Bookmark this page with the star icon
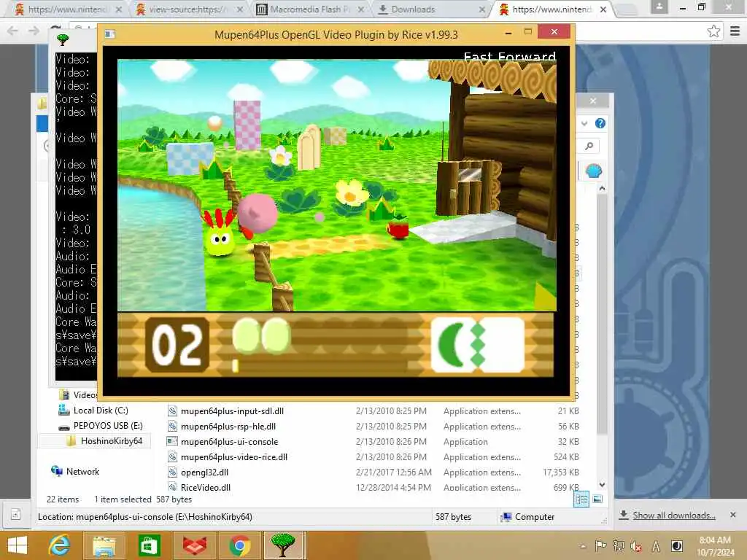The height and width of the screenshot is (560, 747). pos(713,31)
